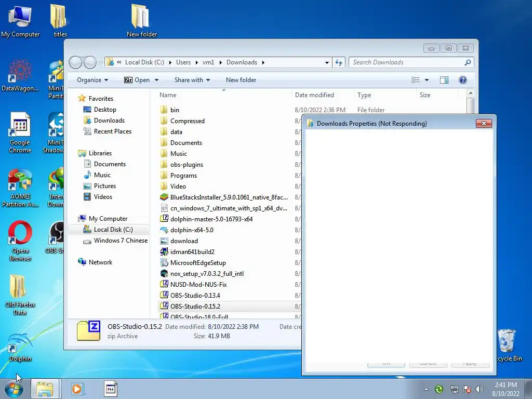532x399 pixels.
Task: Expand recent pages dropdown near back button
Action: coord(100,63)
